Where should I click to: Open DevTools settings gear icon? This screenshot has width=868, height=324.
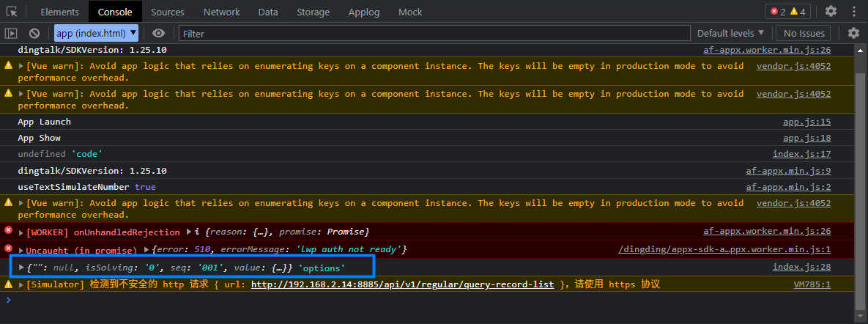(x=831, y=12)
